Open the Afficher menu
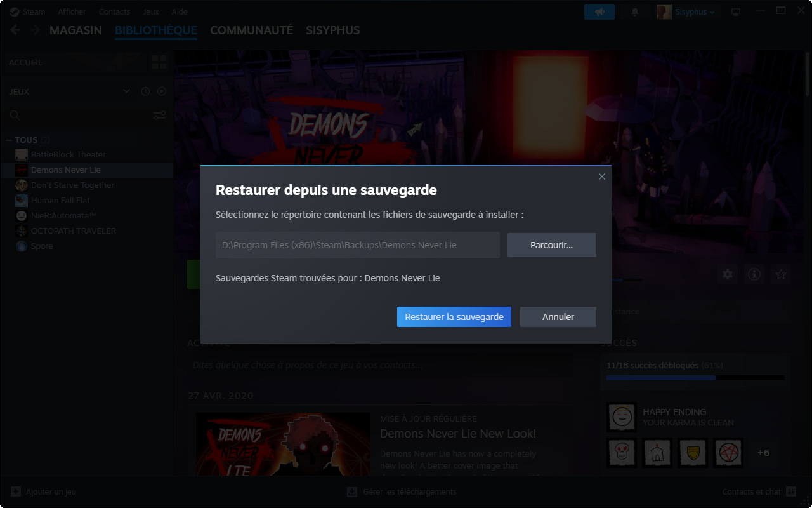 (x=72, y=11)
